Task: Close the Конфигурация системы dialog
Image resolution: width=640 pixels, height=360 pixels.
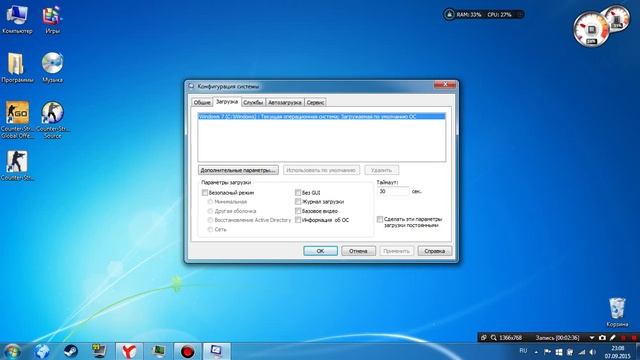Action: [x=445, y=84]
